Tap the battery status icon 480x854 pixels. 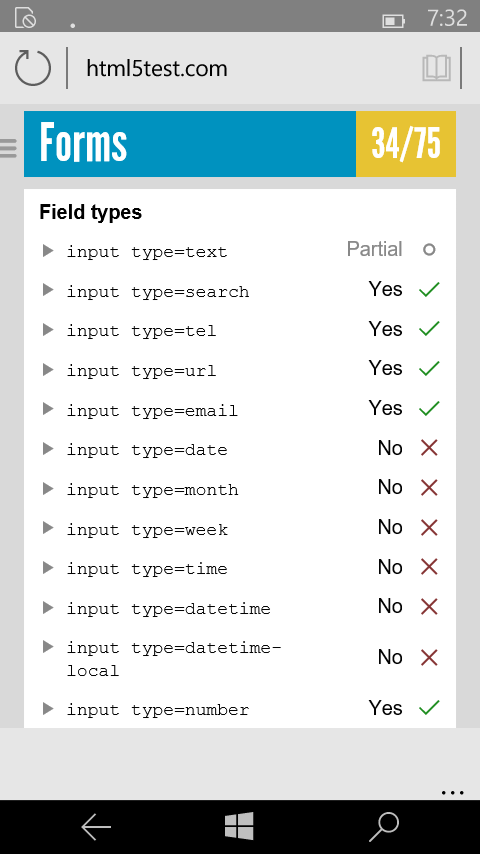point(393,21)
